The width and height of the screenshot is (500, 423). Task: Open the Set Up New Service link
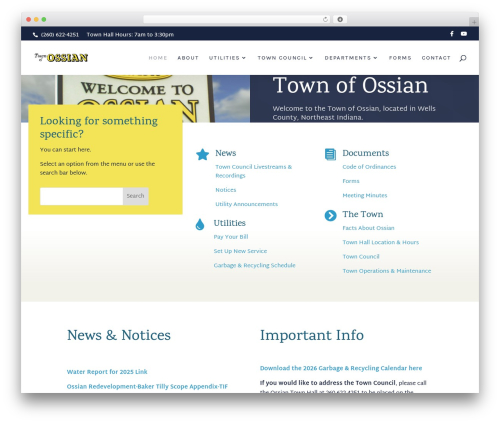tap(240, 251)
